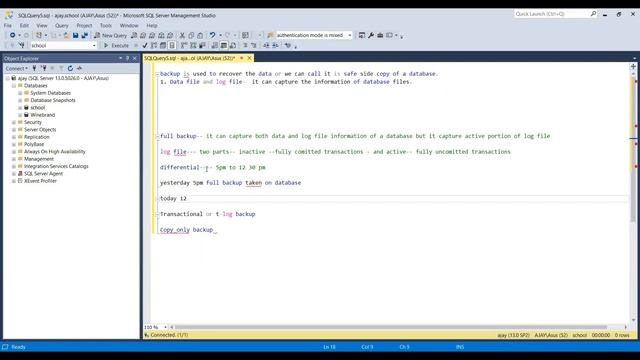
Task: Select Database Snapshots folder
Action: point(53,100)
